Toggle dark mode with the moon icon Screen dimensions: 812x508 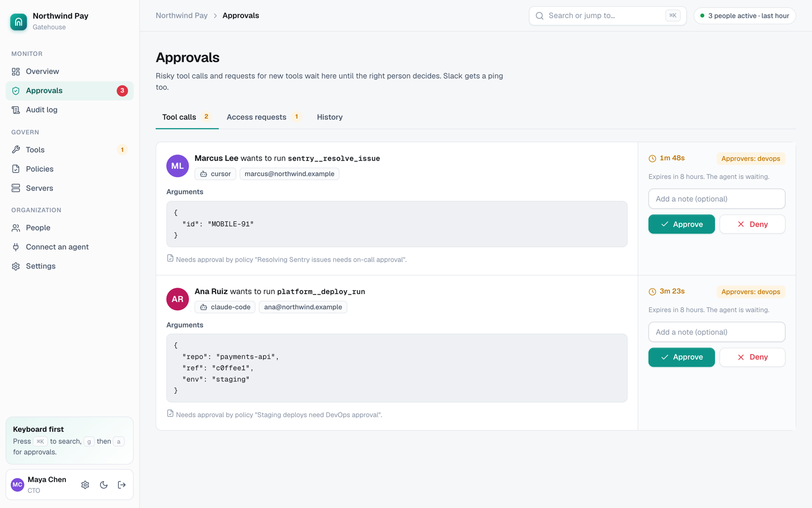pos(104,485)
